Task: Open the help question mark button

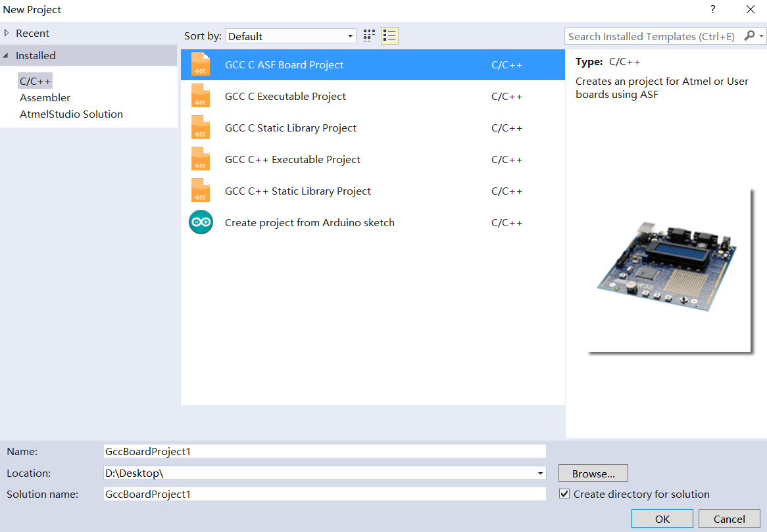Action: point(712,9)
